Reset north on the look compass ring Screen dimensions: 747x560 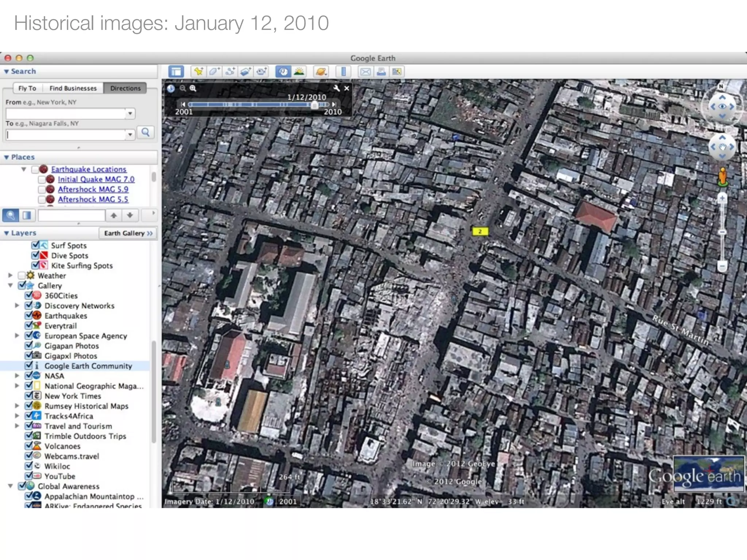pos(721,86)
